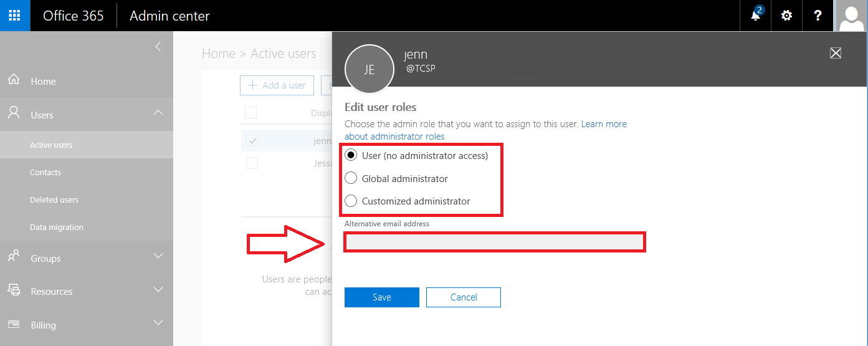Close the jenn user panel
Viewport: 868px width, 346px height.
pos(836,53)
